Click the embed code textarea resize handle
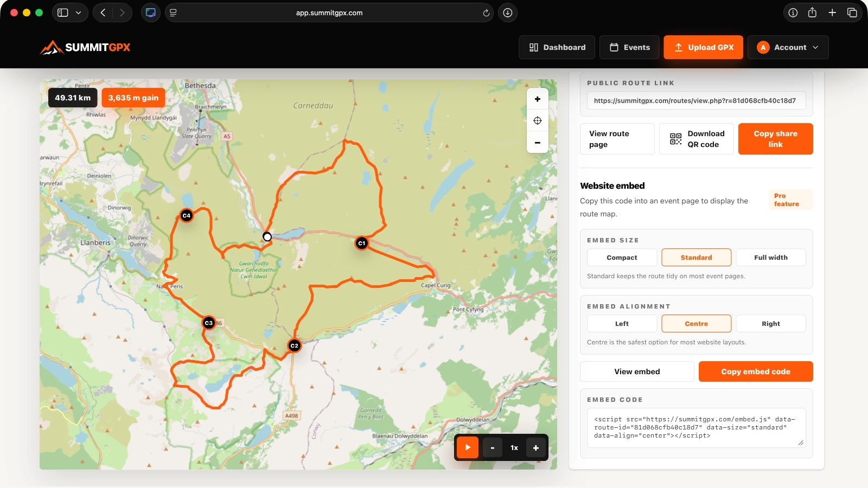 pyautogui.click(x=801, y=443)
